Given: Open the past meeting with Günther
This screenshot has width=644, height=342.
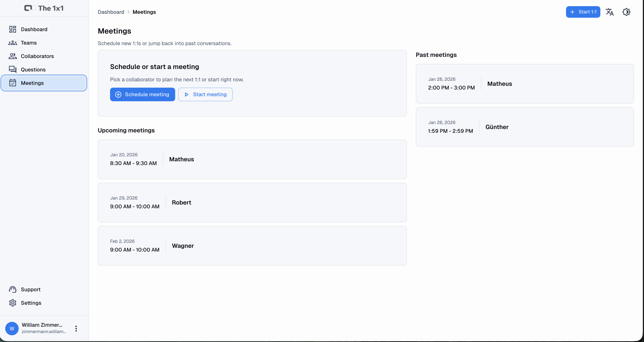Looking at the screenshot, I should point(524,127).
